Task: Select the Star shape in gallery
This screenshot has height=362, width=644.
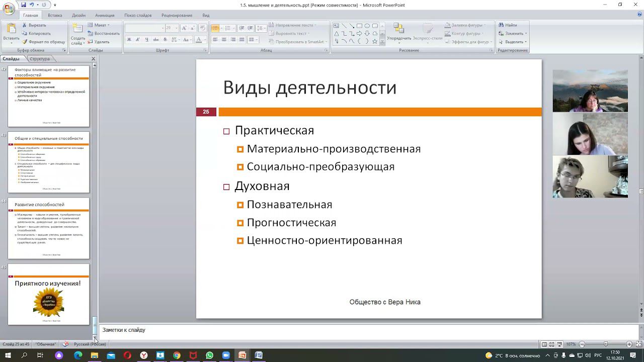Action: pos(374,41)
